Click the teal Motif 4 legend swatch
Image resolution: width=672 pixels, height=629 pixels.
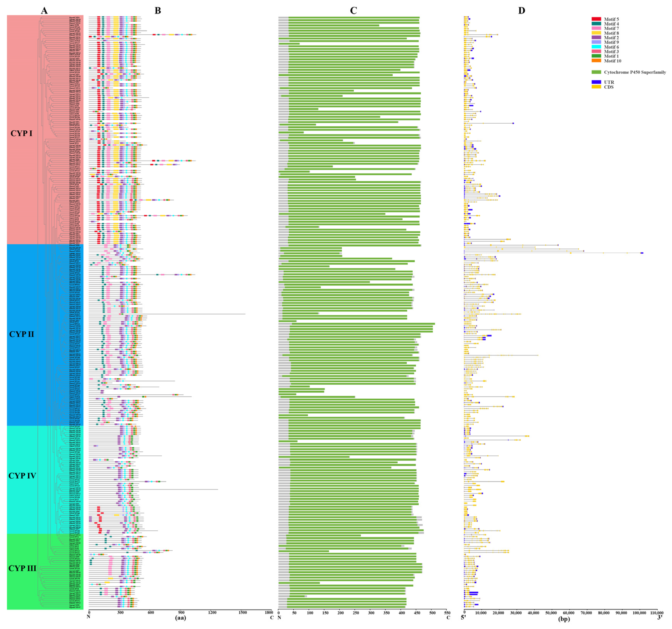click(596, 24)
